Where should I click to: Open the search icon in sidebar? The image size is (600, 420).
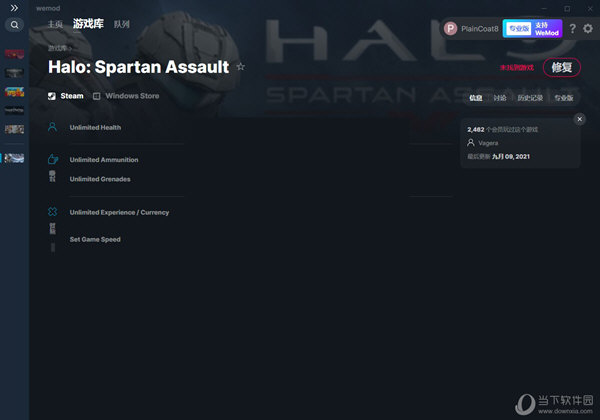click(15, 25)
